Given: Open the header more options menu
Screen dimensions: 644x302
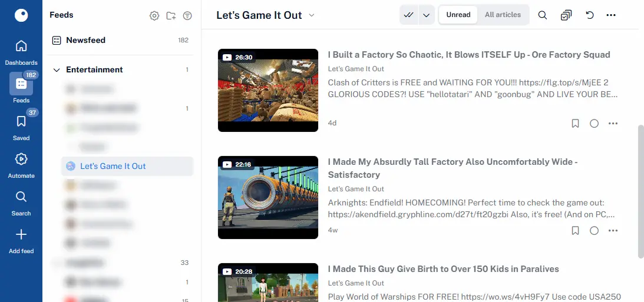Looking at the screenshot, I should tap(611, 15).
